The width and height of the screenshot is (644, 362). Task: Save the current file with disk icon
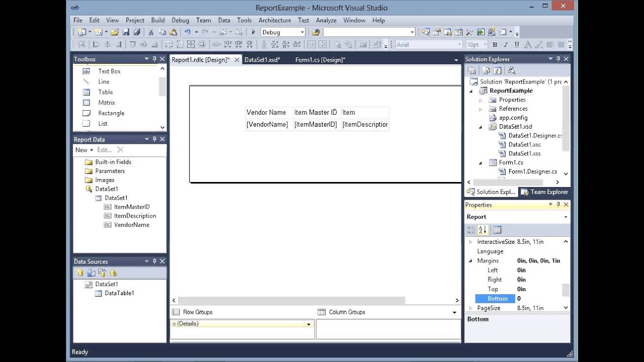pos(126,32)
